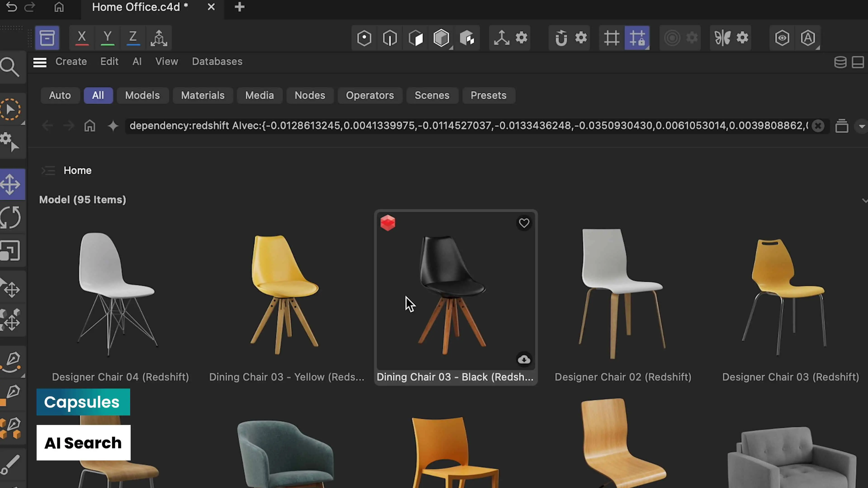The height and width of the screenshot is (488, 868).
Task: Toggle the locked workplane grid icon
Action: click(x=637, y=38)
